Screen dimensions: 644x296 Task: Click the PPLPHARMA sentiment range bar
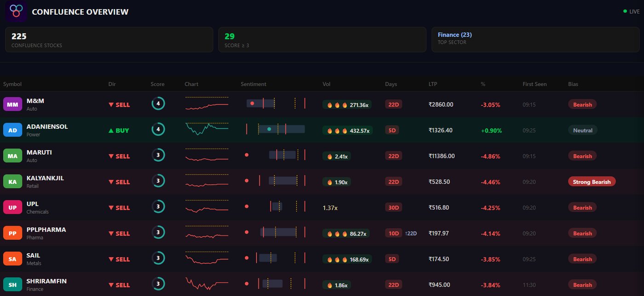pyautogui.click(x=276, y=232)
